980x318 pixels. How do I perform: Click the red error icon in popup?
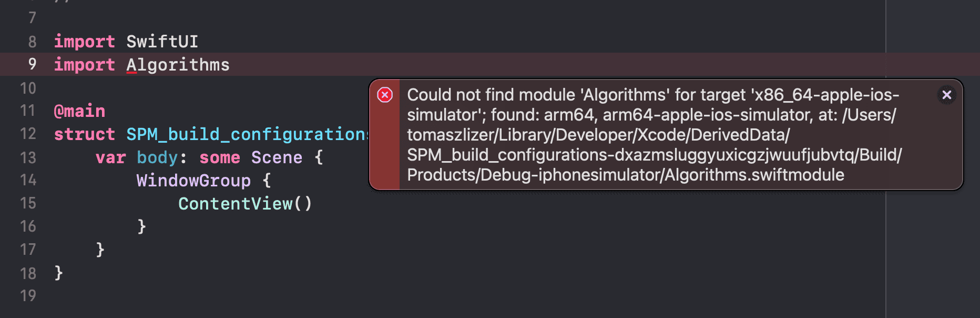pyautogui.click(x=385, y=95)
